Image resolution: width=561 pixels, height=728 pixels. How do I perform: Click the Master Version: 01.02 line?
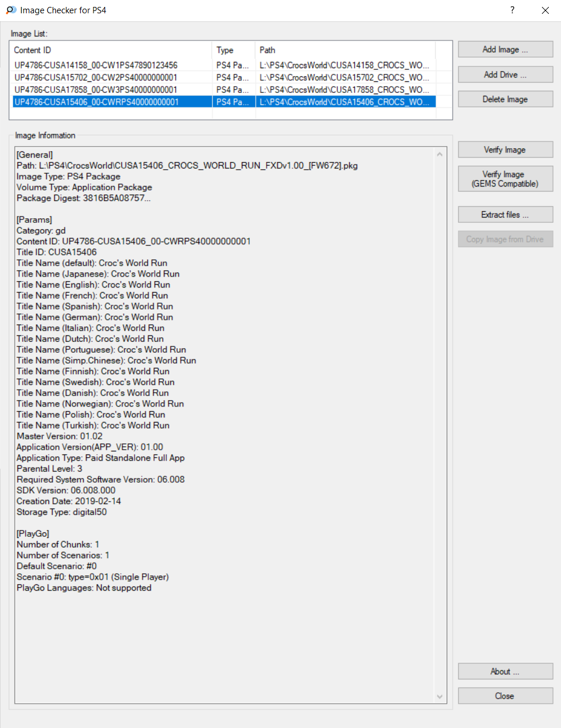pos(59,436)
